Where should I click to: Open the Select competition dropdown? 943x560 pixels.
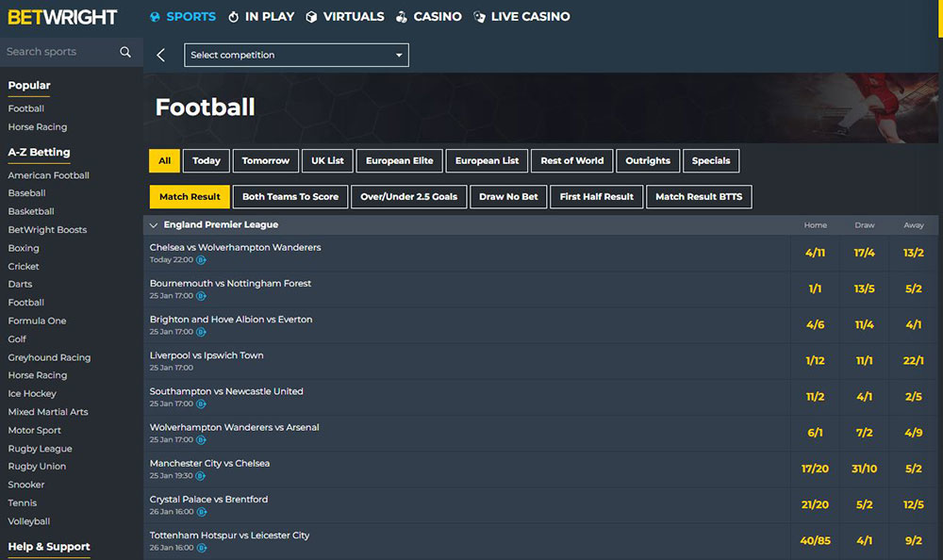pyautogui.click(x=296, y=55)
